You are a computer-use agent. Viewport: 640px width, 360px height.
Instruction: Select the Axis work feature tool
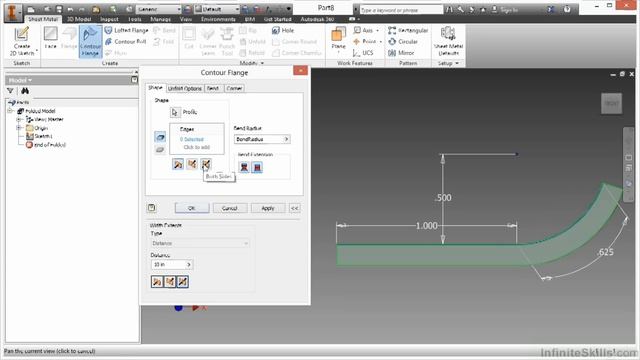point(366,30)
